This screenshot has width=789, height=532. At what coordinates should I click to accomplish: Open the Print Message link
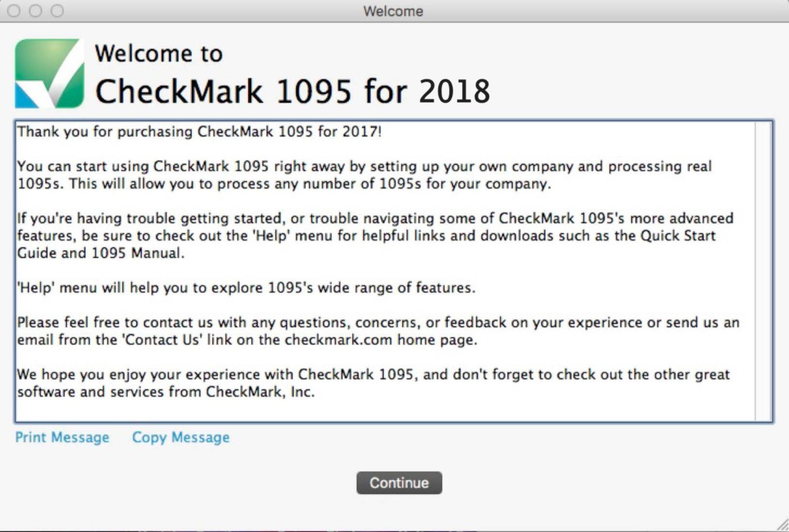tap(62, 437)
